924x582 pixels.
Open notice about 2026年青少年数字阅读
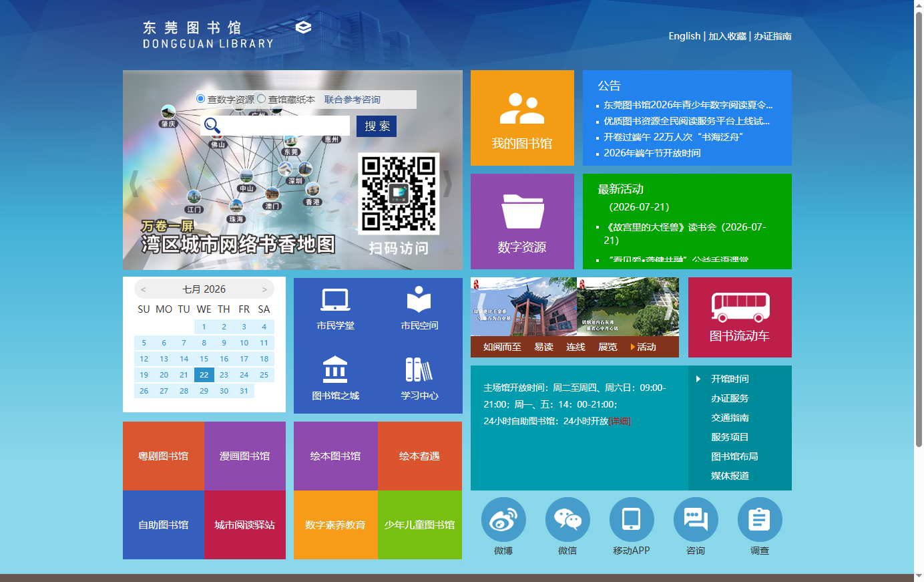(x=688, y=105)
